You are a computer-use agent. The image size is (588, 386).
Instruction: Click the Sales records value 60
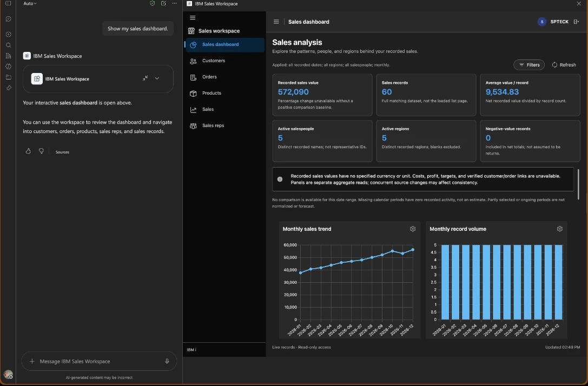[x=387, y=92]
